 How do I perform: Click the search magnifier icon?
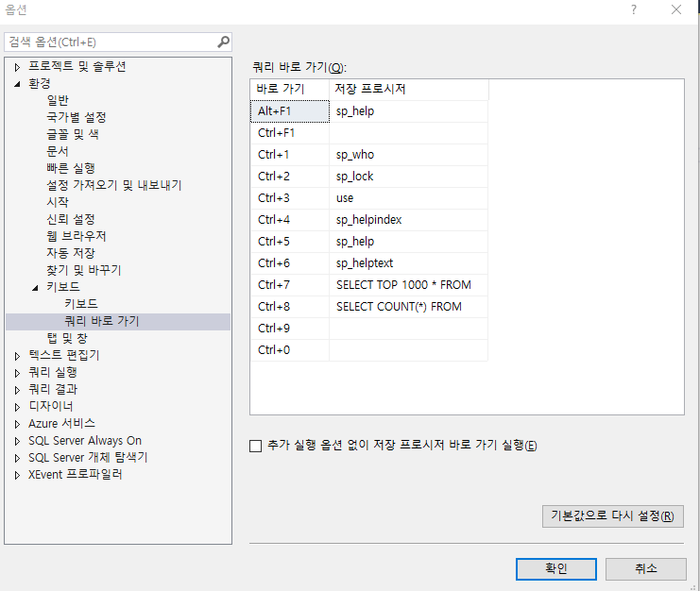tap(223, 42)
